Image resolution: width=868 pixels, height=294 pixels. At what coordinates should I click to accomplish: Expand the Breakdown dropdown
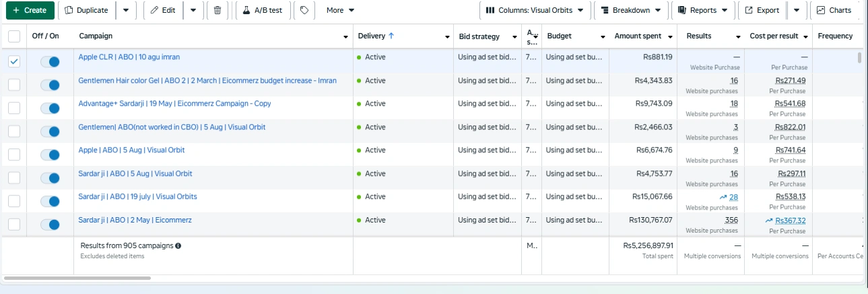(x=631, y=10)
